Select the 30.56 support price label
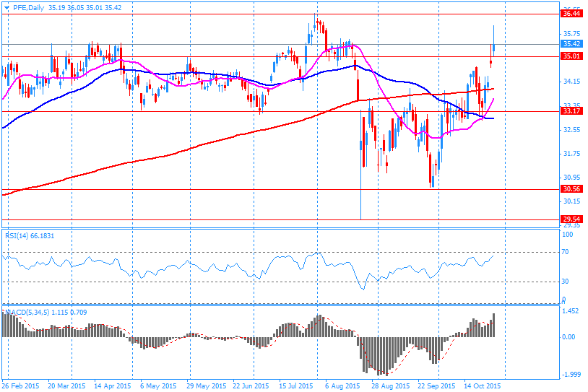This screenshot has width=588, height=392. click(x=571, y=189)
